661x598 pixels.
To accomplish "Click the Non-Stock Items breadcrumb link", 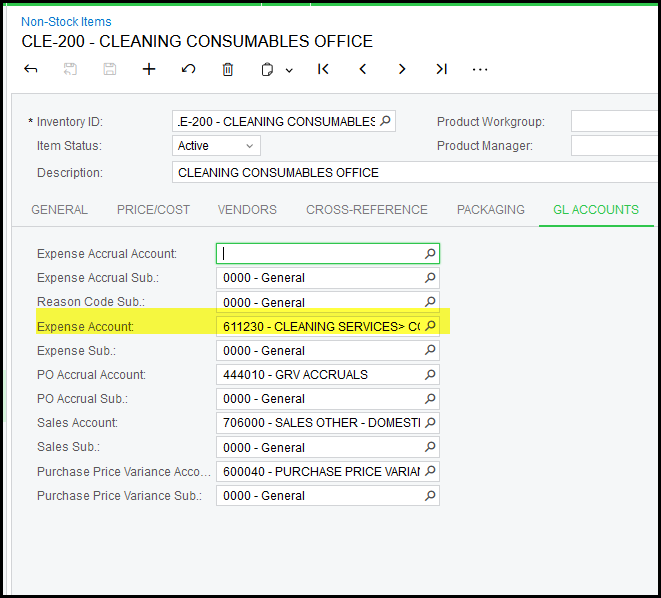I will (x=66, y=21).
